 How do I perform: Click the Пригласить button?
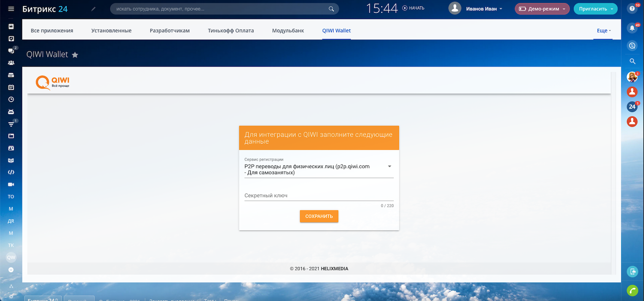tap(595, 9)
